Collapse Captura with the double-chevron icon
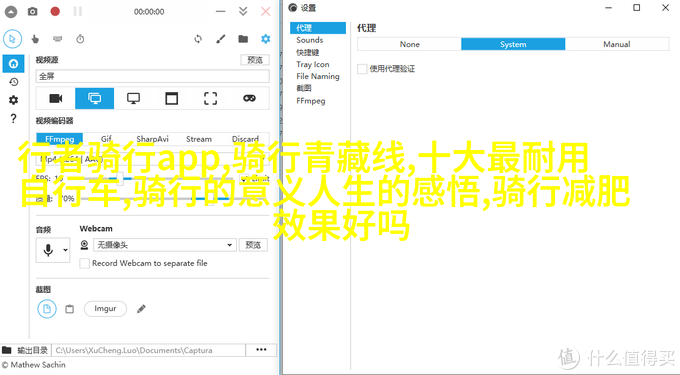Image resolution: width=680 pixels, height=375 pixels. point(243,12)
